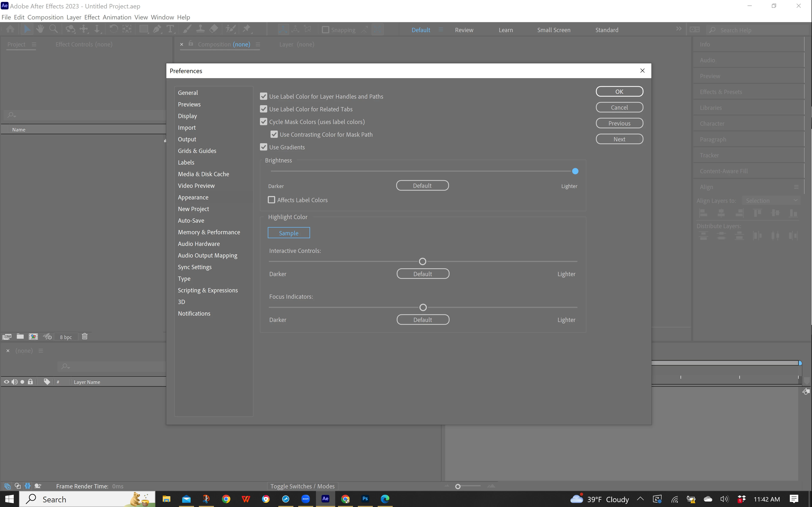Select the Zoom tool magnifier
Image resolution: width=812 pixels, height=507 pixels.
53,29
